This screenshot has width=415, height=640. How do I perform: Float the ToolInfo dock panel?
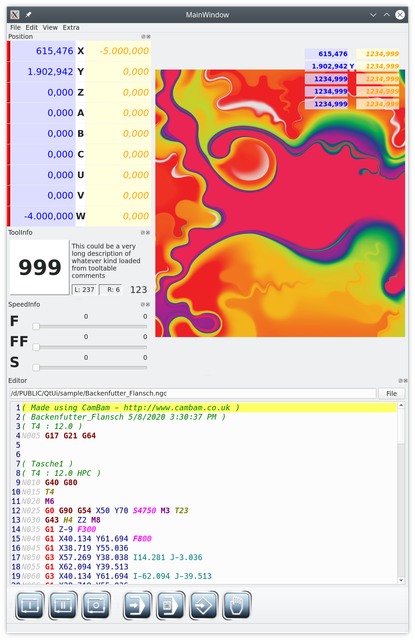(x=143, y=233)
